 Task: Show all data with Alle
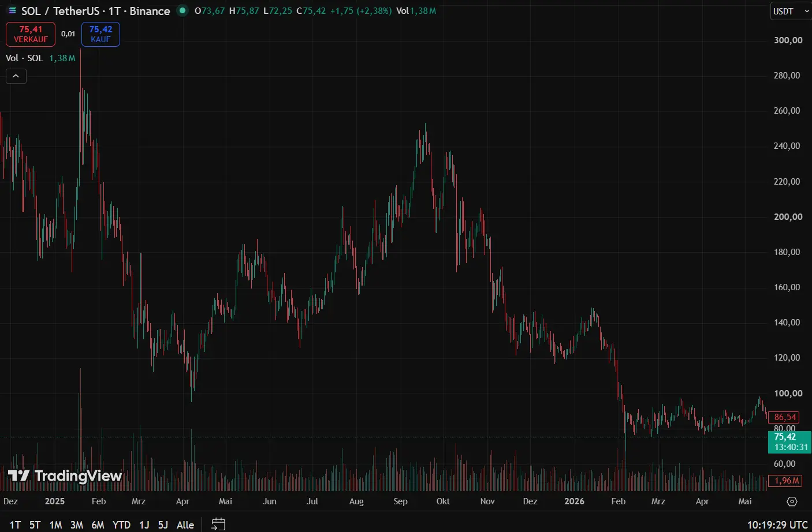[185, 524]
